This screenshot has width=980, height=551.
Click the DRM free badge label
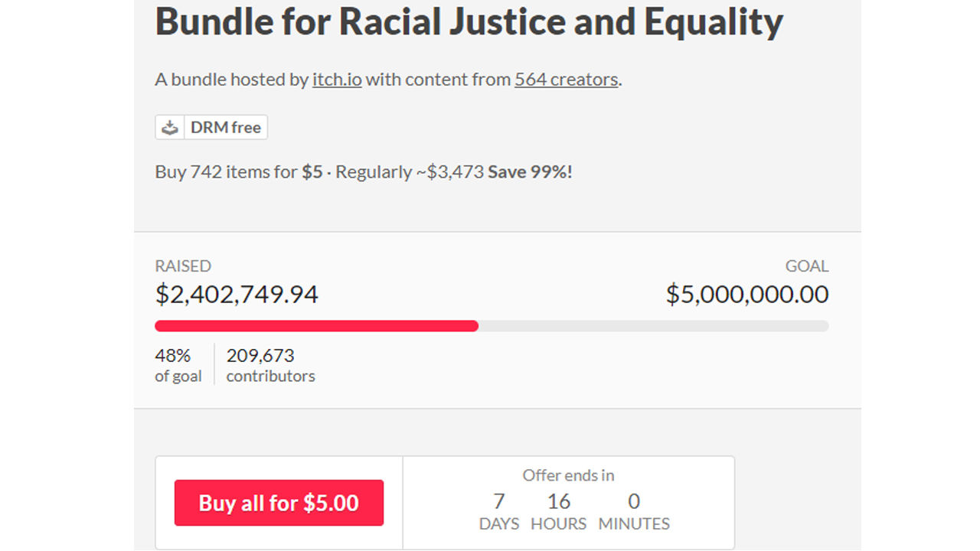pos(226,128)
